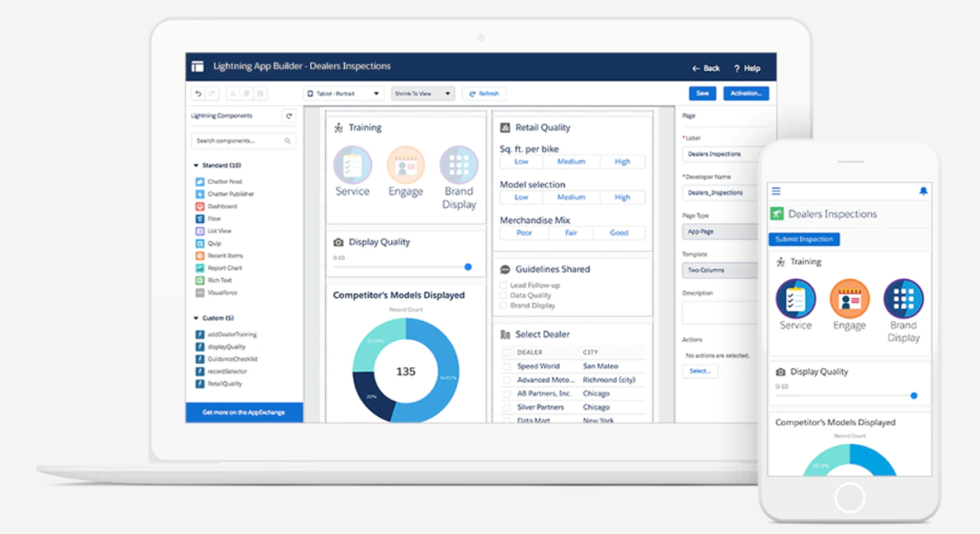Select the Recent Items component icon

200,256
